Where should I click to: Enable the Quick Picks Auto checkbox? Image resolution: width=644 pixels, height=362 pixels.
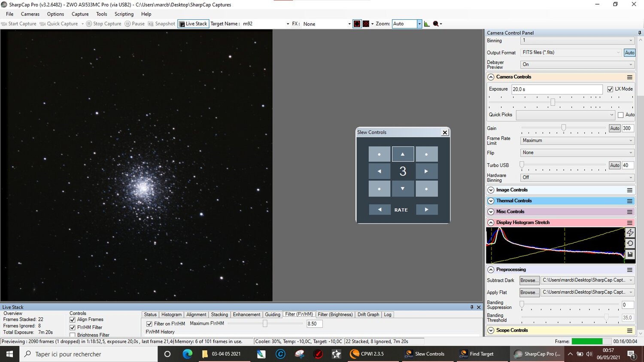click(620, 115)
